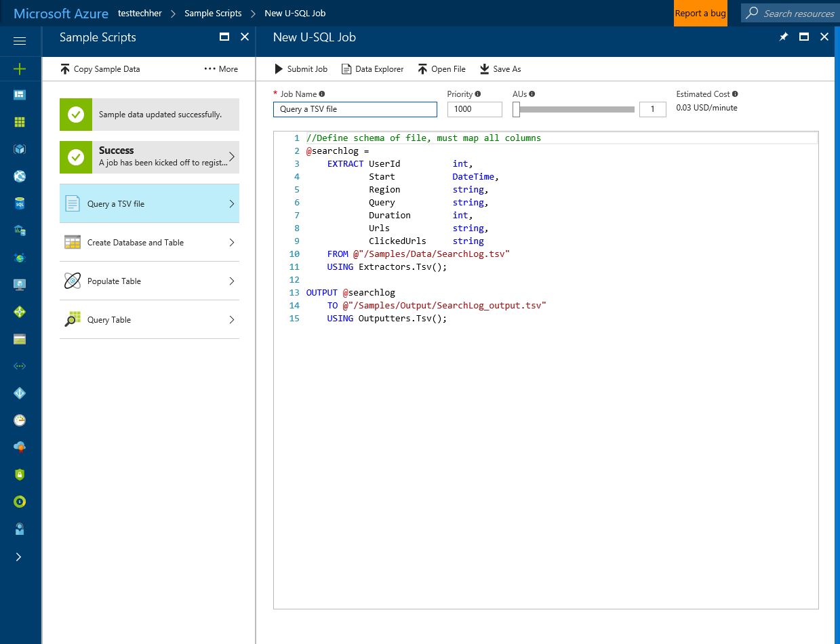The width and height of the screenshot is (840, 644).
Task: Click EXTRACT keyword on line 3
Action: tap(345, 163)
